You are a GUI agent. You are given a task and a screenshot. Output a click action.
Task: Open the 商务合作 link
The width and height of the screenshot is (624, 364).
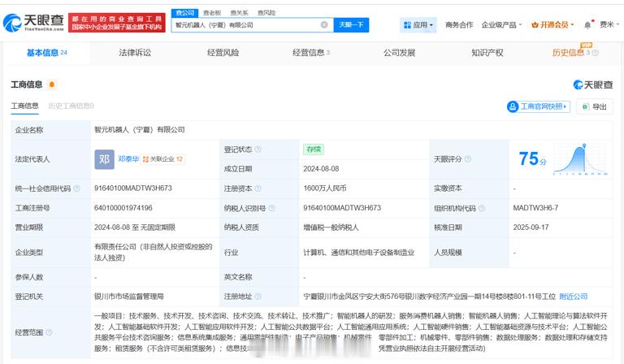coord(459,25)
